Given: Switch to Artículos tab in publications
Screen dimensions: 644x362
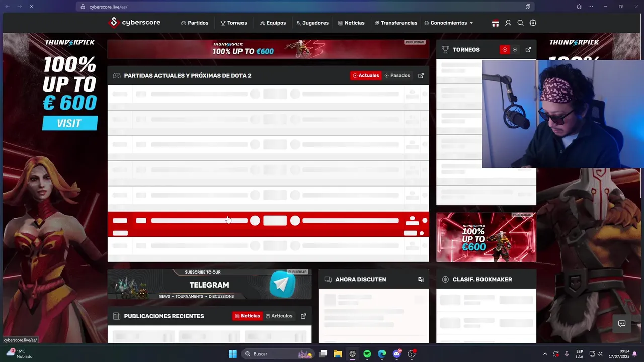Looking at the screenshot, I should pos(279,316).
